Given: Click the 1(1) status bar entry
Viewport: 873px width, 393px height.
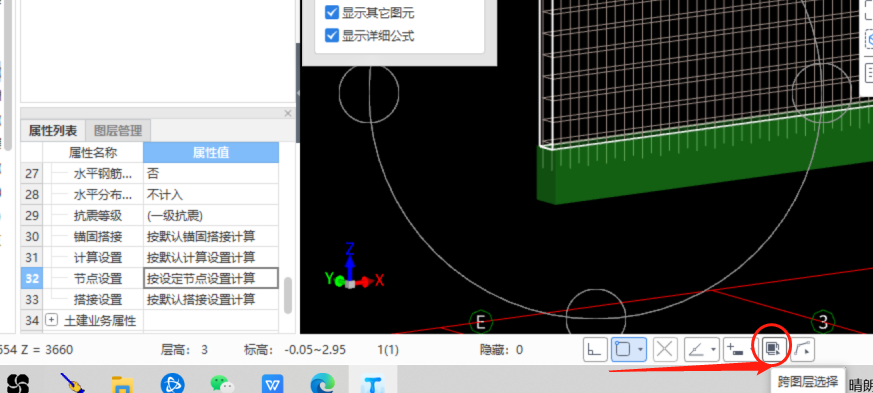Looking at the screenshot, I should (x=388, y=350).
